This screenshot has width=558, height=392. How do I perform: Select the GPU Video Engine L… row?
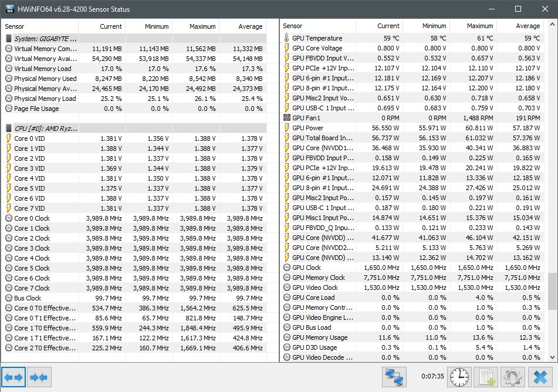[x=412, y=317]
